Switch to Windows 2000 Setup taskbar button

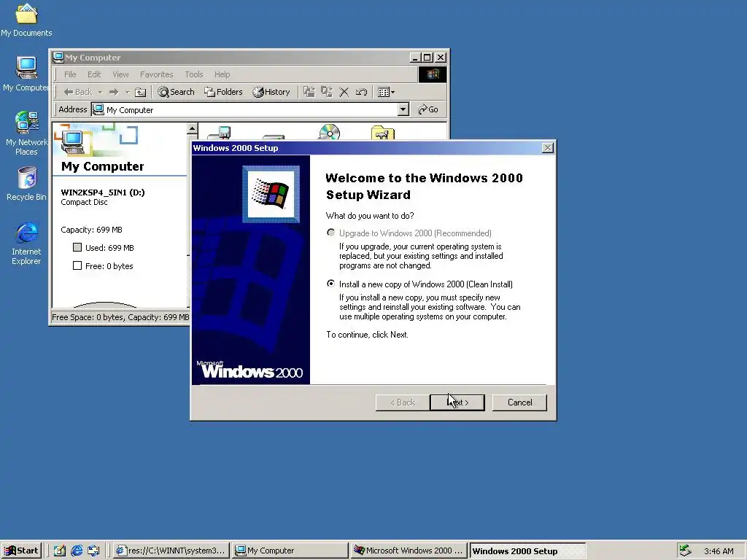pos(527,551)
